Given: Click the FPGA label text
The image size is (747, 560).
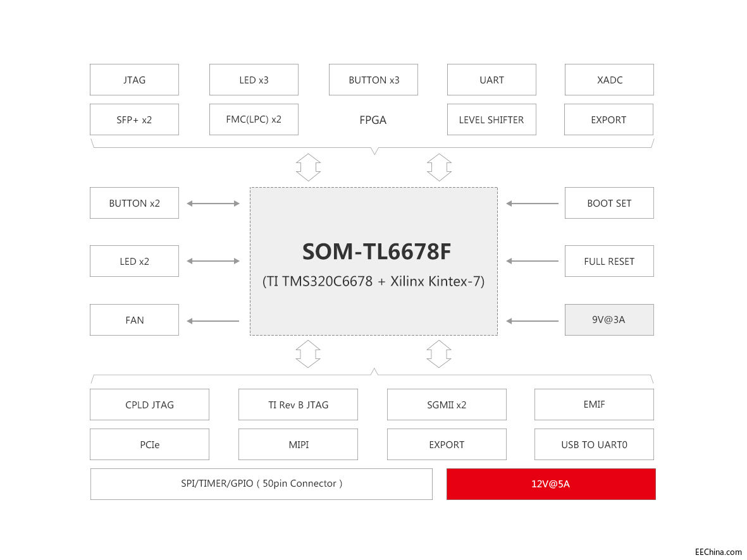Looking at the screenshot, I should point(373,120).
